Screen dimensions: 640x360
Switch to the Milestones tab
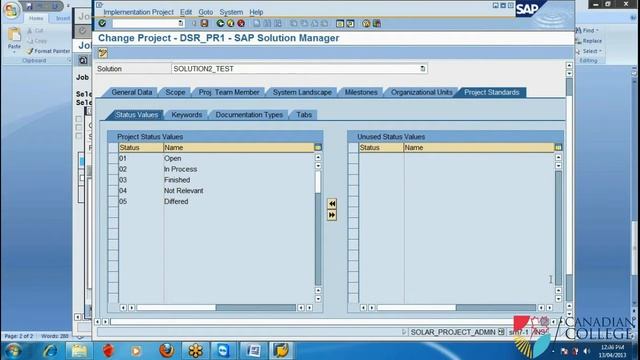pyautogui.click(x=361, y=92)
